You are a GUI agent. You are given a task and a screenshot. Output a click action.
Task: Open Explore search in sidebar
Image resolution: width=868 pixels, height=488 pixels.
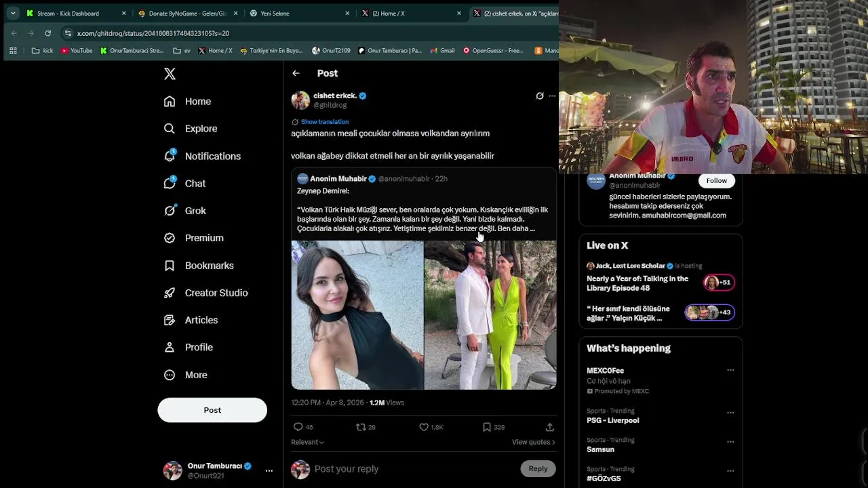[x=191, y=129]
